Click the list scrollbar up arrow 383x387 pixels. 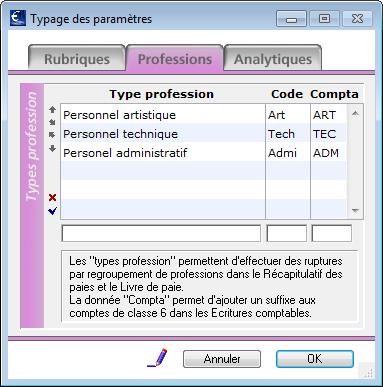click(x=355, y=113)
